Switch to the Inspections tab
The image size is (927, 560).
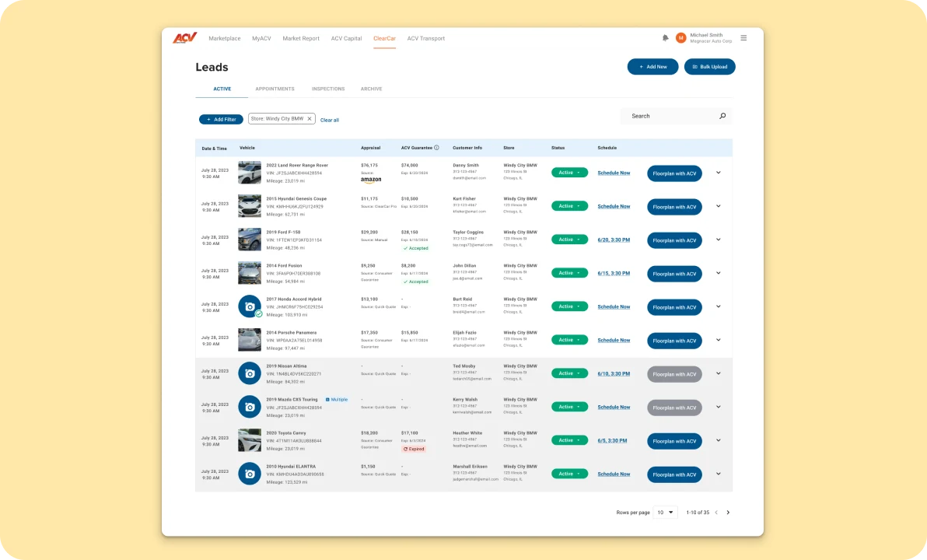(328, 89)
